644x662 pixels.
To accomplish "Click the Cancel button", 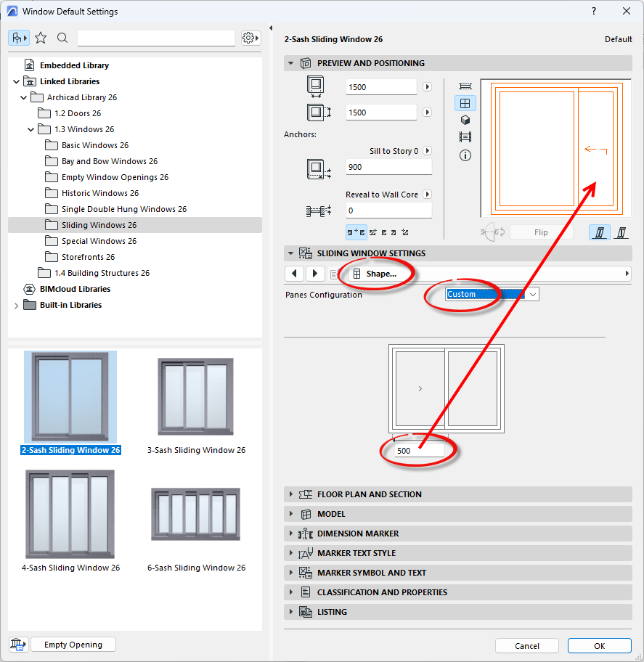I will (x=526, y=645).
